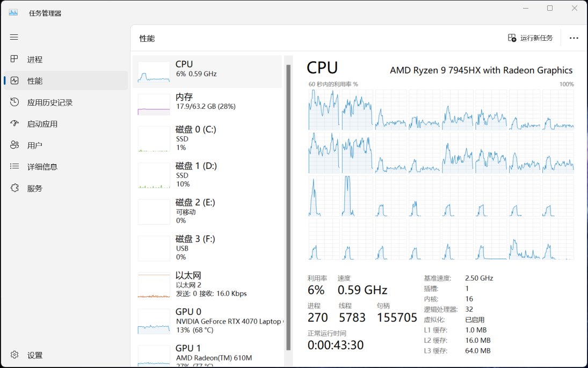This screenshot has width=588, height=368.
Task: Open the 设置 gear icon
Action: [14, 355]
